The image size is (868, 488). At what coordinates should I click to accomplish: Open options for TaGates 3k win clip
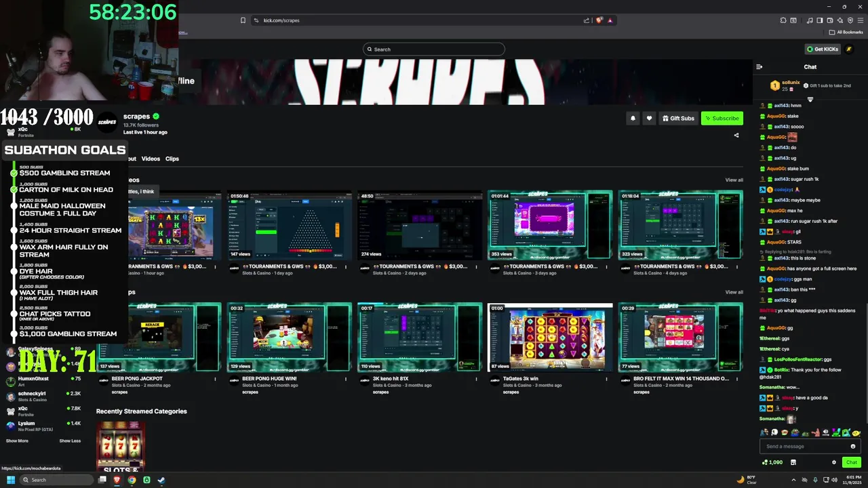click(x=607, y=379)
